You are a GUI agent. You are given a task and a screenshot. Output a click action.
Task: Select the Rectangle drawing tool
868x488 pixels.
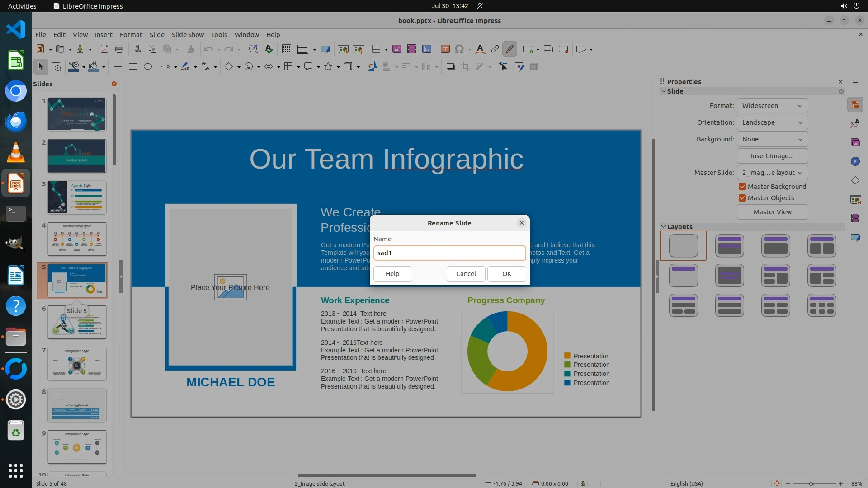coord(132,67)
